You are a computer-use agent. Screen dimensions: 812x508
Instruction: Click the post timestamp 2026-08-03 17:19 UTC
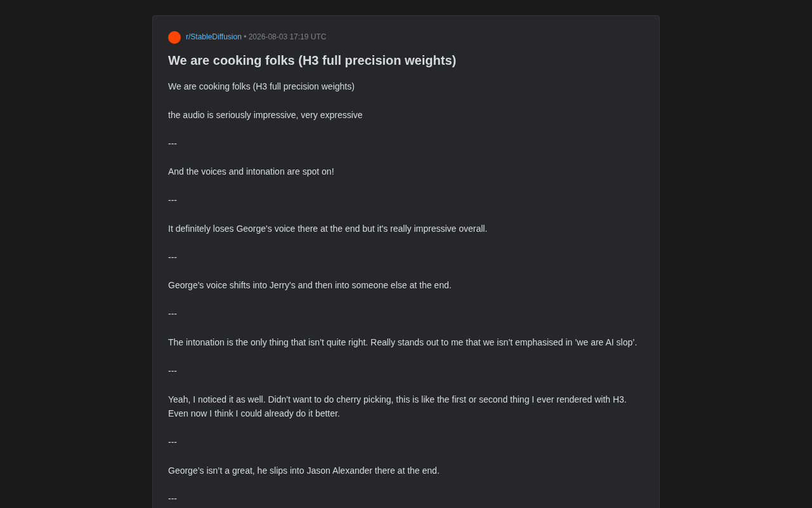click(287, 37)
